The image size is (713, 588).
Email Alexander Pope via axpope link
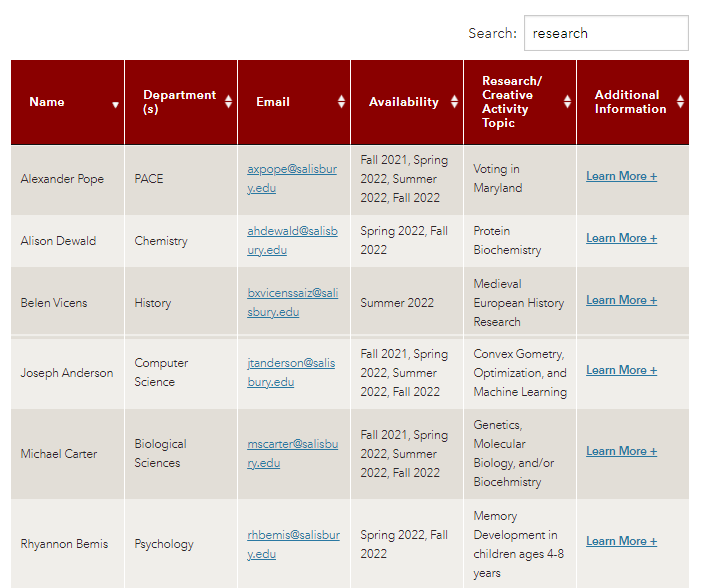(291, 178)
